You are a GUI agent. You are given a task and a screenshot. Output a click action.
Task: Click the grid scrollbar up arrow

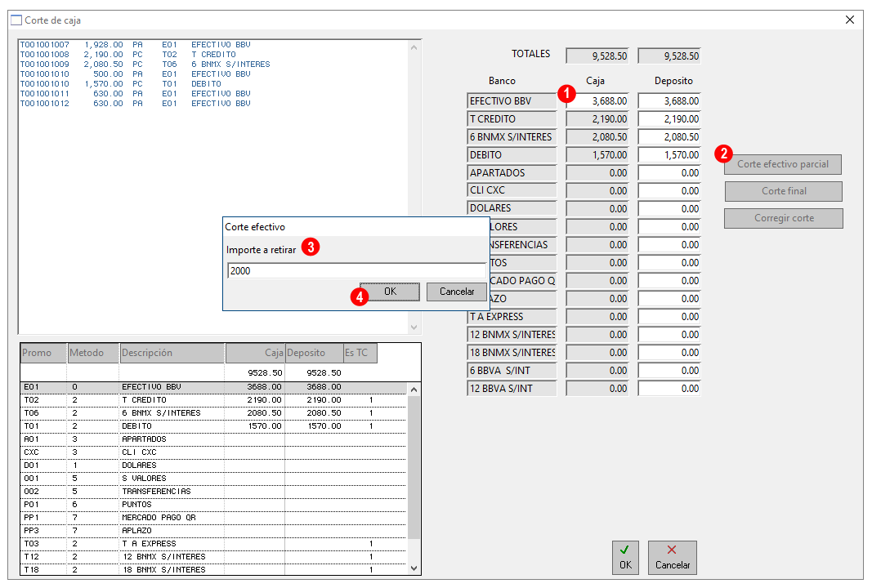[x=414, y=390]
